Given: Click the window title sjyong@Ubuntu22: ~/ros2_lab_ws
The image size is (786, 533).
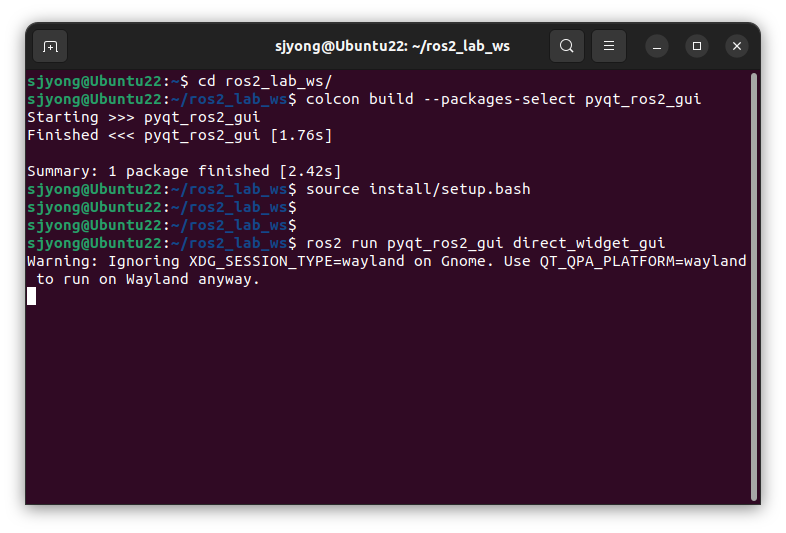Looking at the screenshot, I should click(392, 46).
